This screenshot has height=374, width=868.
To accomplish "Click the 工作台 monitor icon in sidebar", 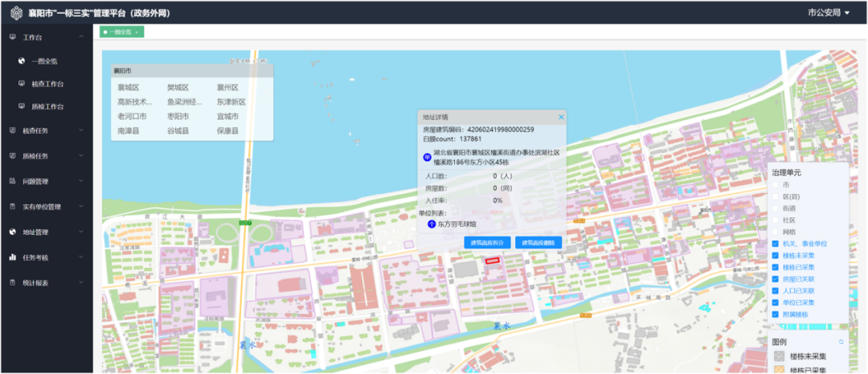I will click(12, 37).
